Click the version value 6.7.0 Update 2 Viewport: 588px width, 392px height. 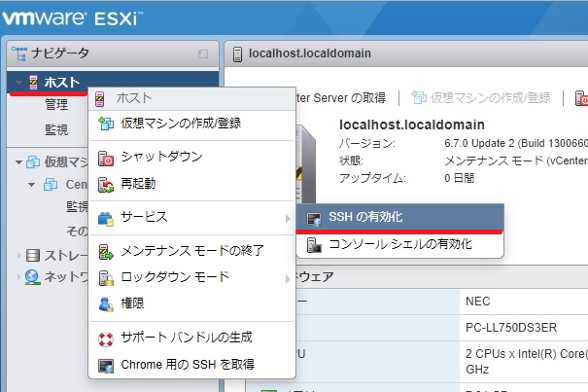click(x=516, y=143)
